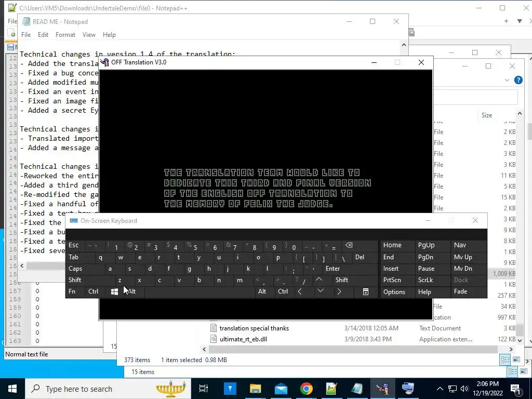The image size is (532, 399).
Task: Open Edit menu in READ ME Notepad
Action: coord(43,35)
